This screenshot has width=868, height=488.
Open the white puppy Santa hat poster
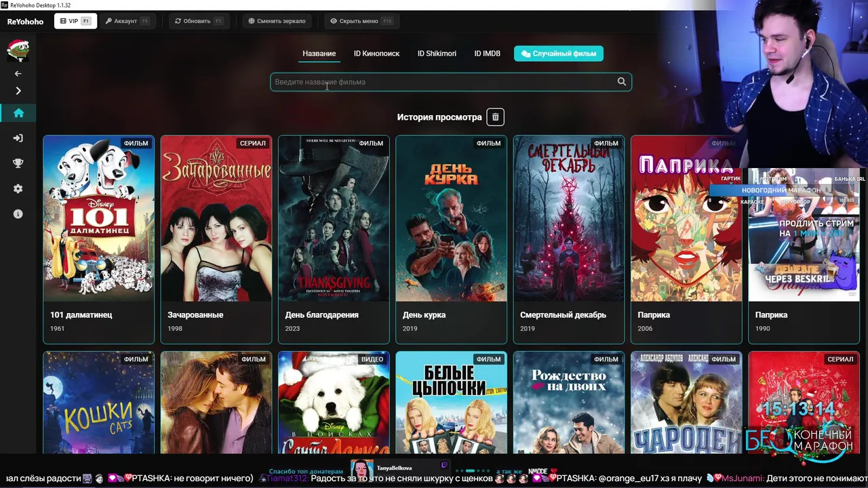(x=334, y=403)
